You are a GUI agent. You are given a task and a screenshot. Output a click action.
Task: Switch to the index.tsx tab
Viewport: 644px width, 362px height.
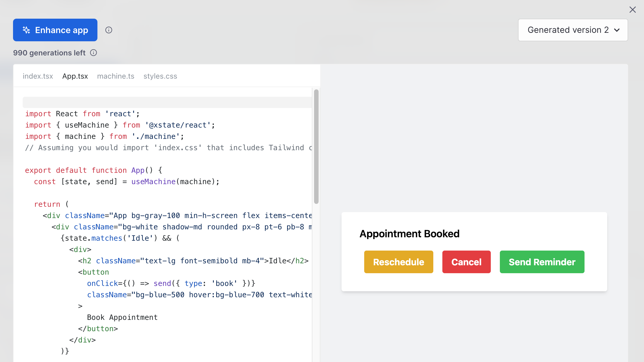[37, 76]
